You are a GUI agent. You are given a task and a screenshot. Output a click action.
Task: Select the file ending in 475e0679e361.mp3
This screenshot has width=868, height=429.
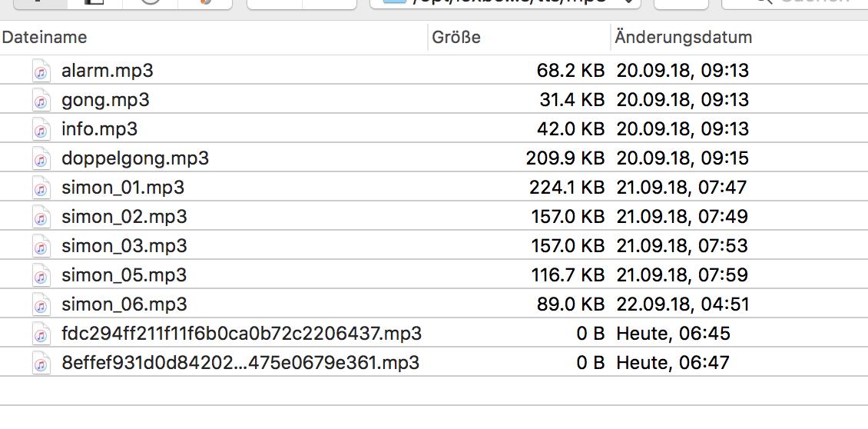[240, 363]
